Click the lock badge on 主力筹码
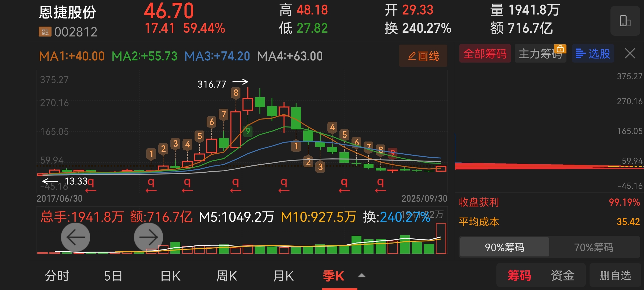Viewport: 644px width, 290px height. 560,49
